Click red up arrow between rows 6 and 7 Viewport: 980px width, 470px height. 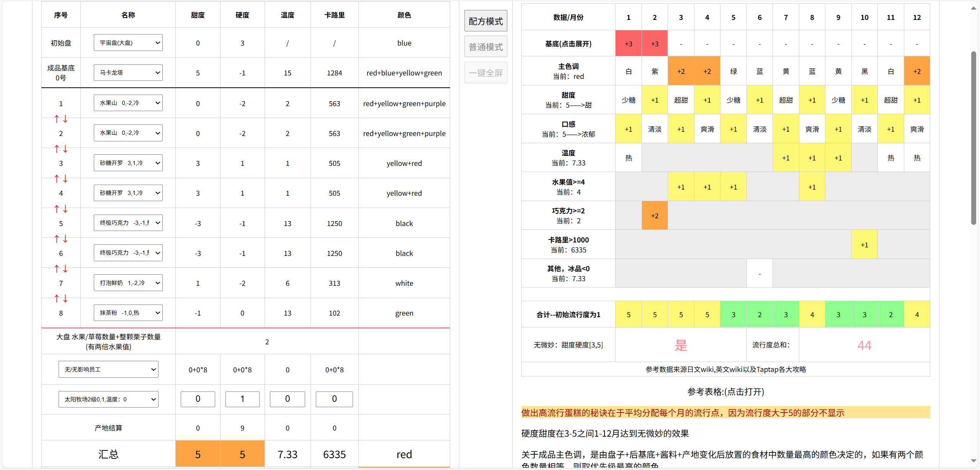(x=57, y=269)
